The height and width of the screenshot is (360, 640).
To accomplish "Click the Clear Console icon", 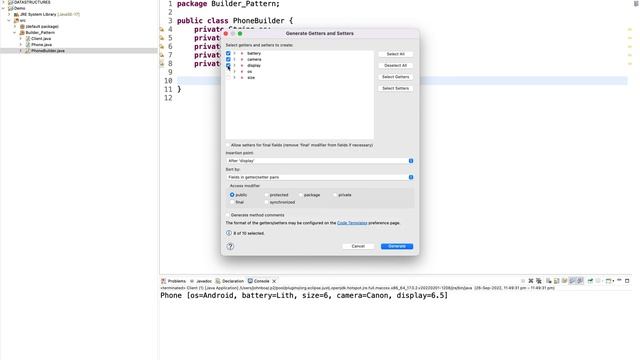I will [549, 281].
